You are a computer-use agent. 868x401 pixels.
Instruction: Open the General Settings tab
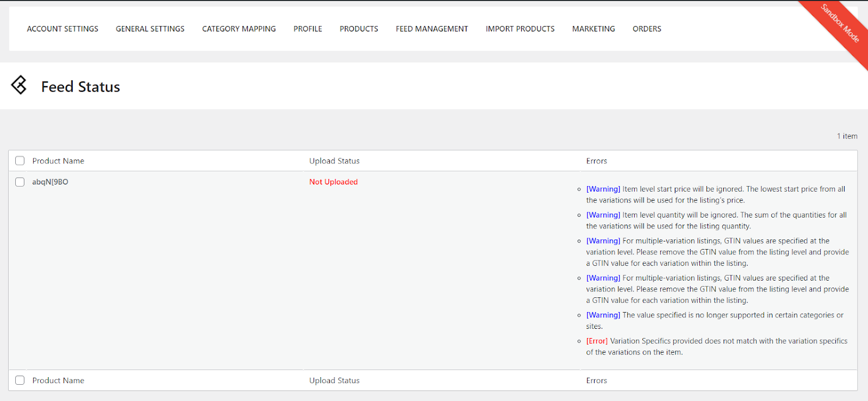(150, 29)
